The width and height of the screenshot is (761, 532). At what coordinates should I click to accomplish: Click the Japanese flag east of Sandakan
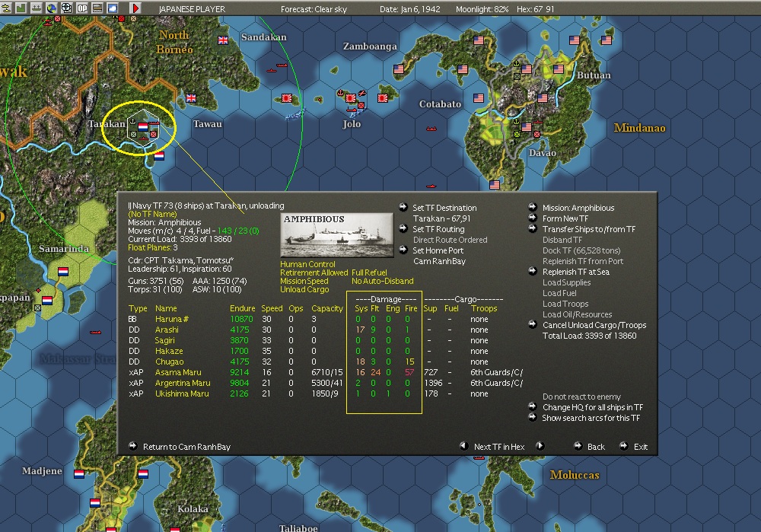point(287,98)
